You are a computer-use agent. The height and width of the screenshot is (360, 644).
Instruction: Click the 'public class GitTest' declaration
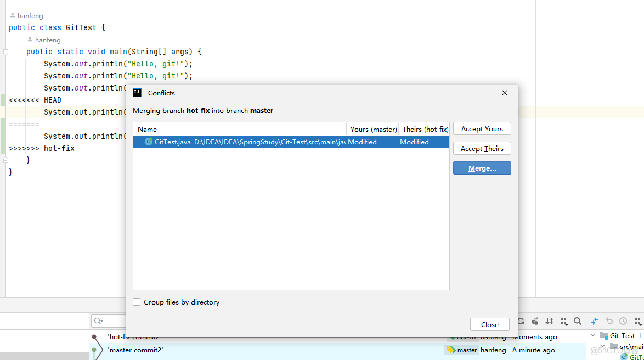57,27
